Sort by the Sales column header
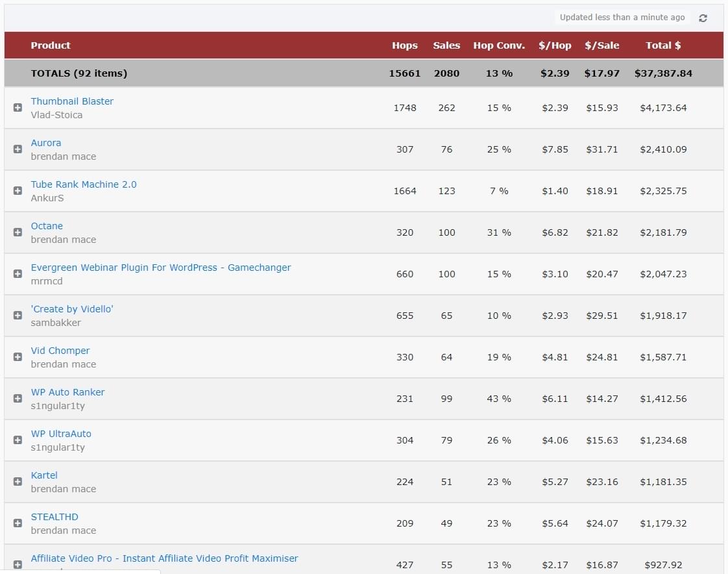The height and width of the screenshot is (574, 728). [x=446, y=45]
